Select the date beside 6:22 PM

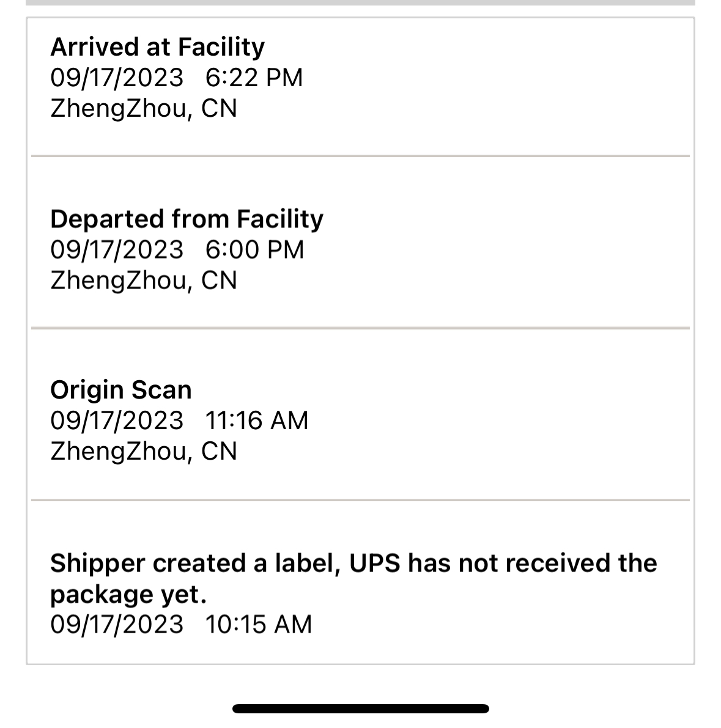pyautogui.click(x=117, y=78)
